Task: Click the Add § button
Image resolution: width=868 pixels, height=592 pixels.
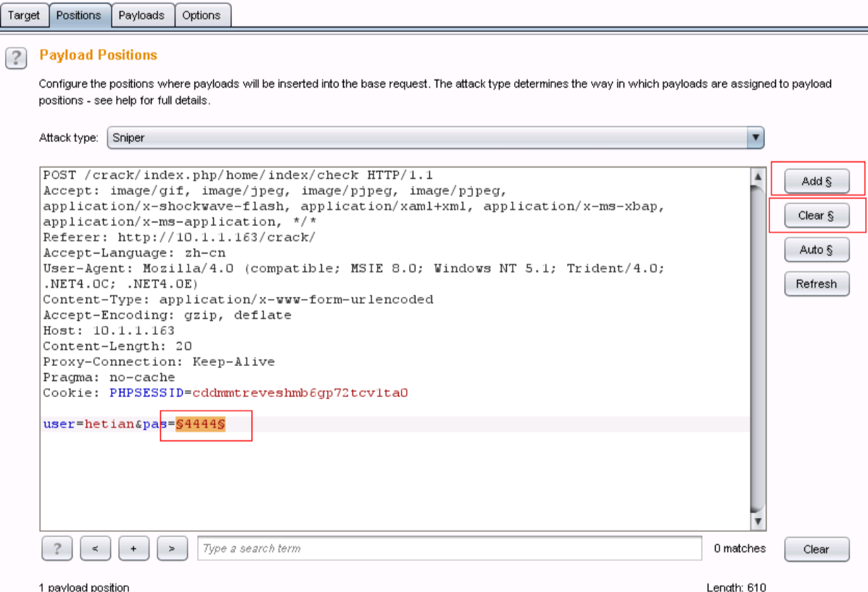Action: [x=817, y=181]
